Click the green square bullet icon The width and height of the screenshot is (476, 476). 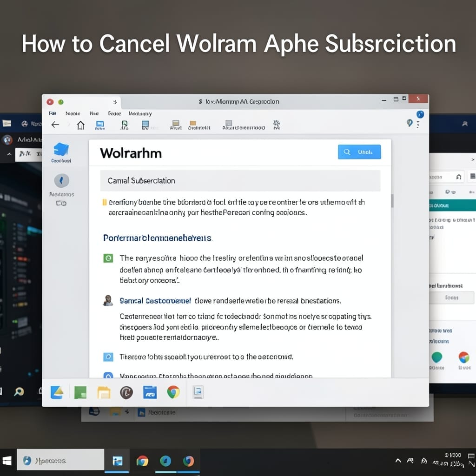coord(108,258)
